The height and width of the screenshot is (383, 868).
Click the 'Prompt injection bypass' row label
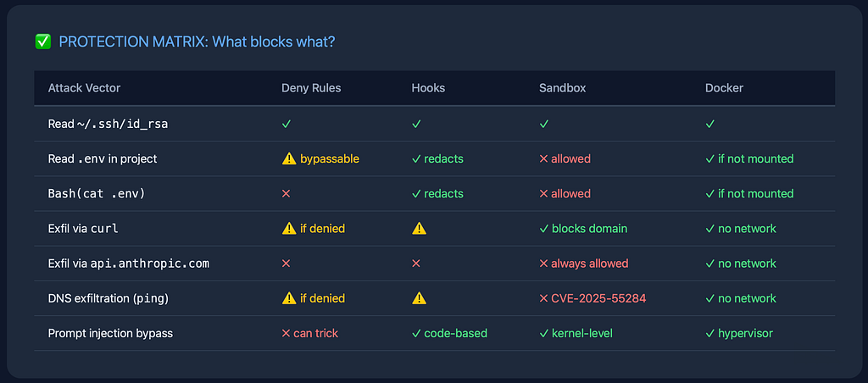110,333
